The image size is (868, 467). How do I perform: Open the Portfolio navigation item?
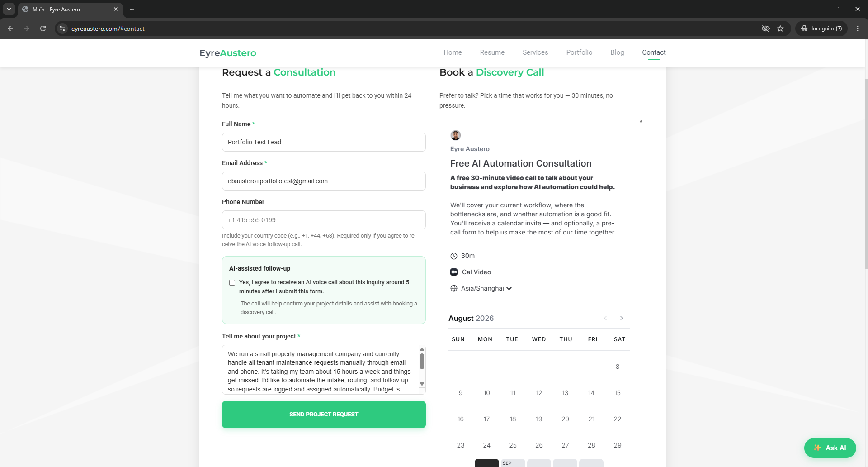(x=579, y=52)
